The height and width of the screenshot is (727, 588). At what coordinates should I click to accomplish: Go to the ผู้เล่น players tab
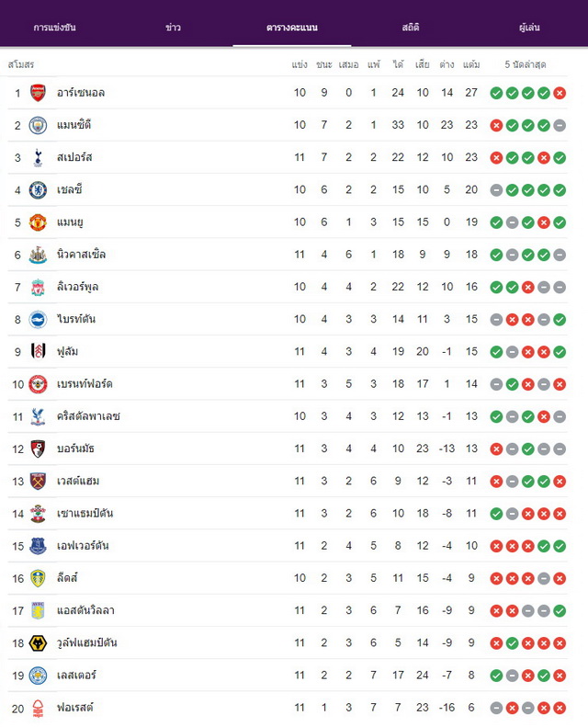tap(529, 28)
